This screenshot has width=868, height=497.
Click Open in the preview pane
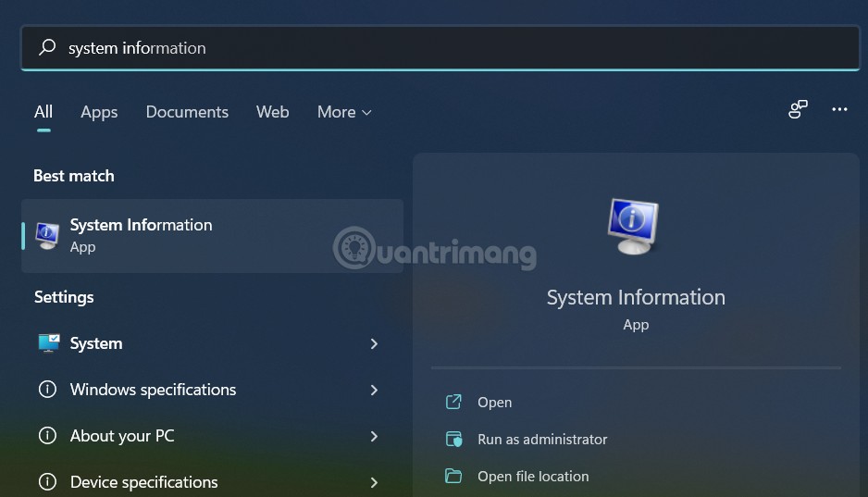(494, 403)
